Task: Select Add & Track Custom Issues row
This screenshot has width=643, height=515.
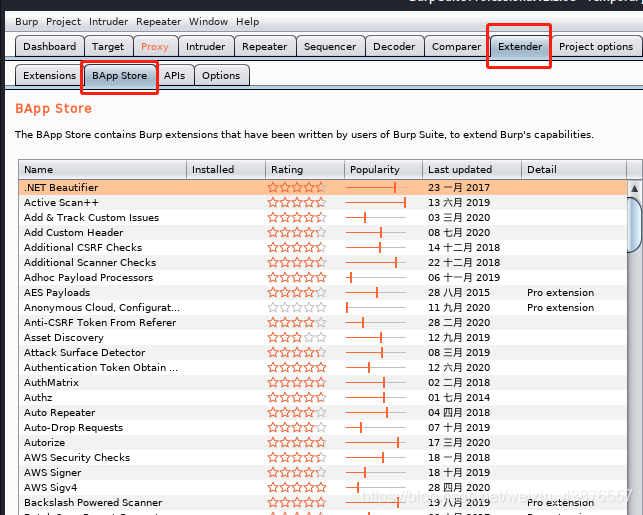Action: 323,217
